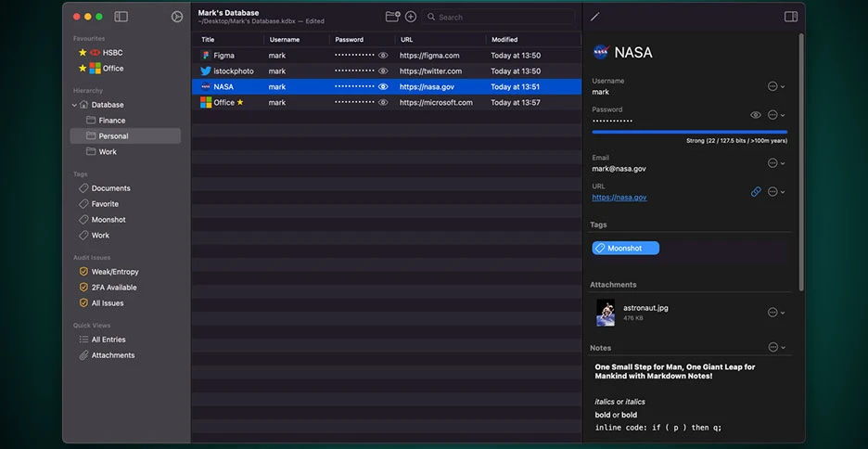Open the Notes section options dropdown

tap(777, 347)
